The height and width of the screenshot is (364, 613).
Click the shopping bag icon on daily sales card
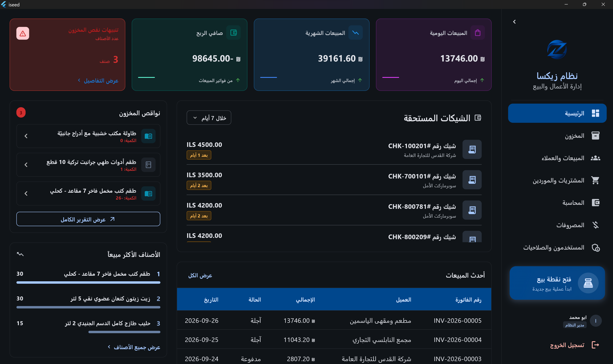tap(477, 33)
